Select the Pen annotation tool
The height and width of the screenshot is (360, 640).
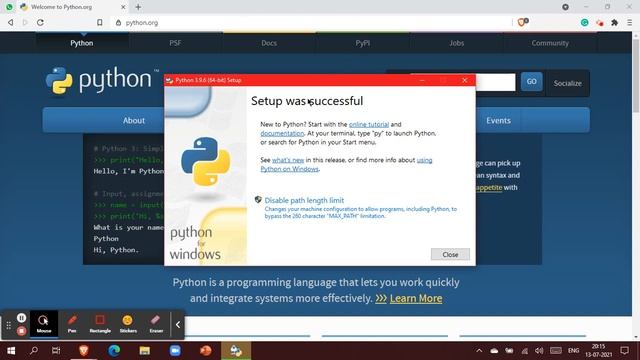(72, 324)
